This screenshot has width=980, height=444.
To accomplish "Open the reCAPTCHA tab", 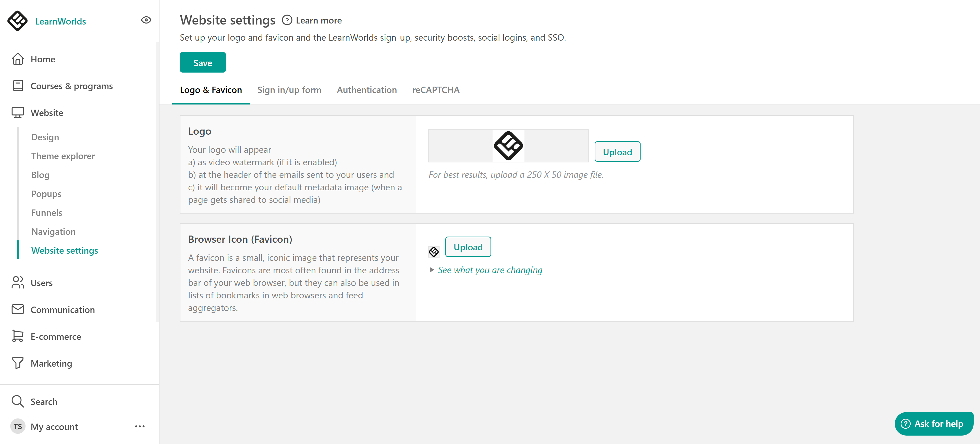I will coord(436,90).
